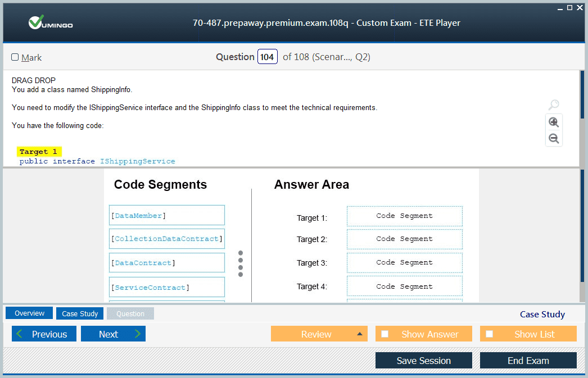Select the [DataMember] code segment
The width and height of the screenshot is (588, 378).
pos(167,215)
